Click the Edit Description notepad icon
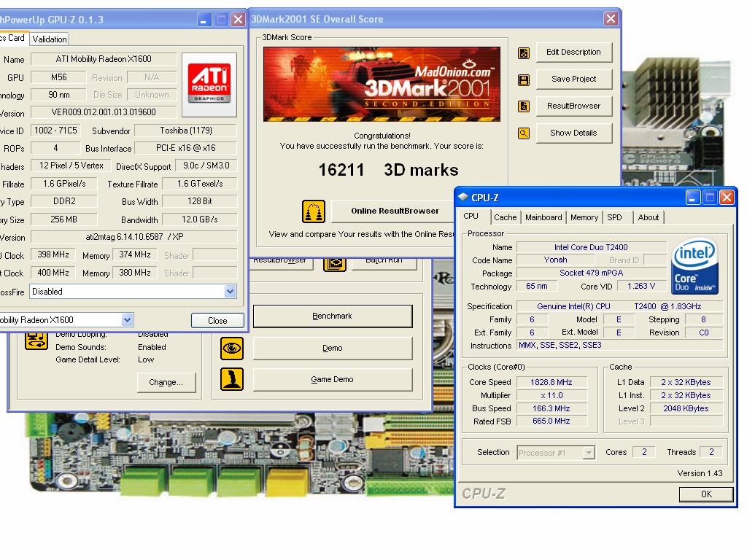The width and height of the screenshot is (747, 560). pos(524,52)
